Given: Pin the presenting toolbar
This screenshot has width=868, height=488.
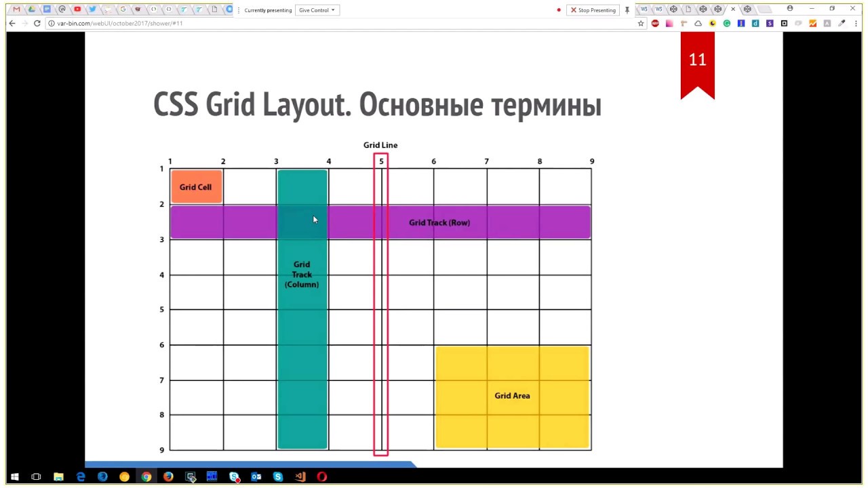Looking at the screenshot, I should [627, 10].
